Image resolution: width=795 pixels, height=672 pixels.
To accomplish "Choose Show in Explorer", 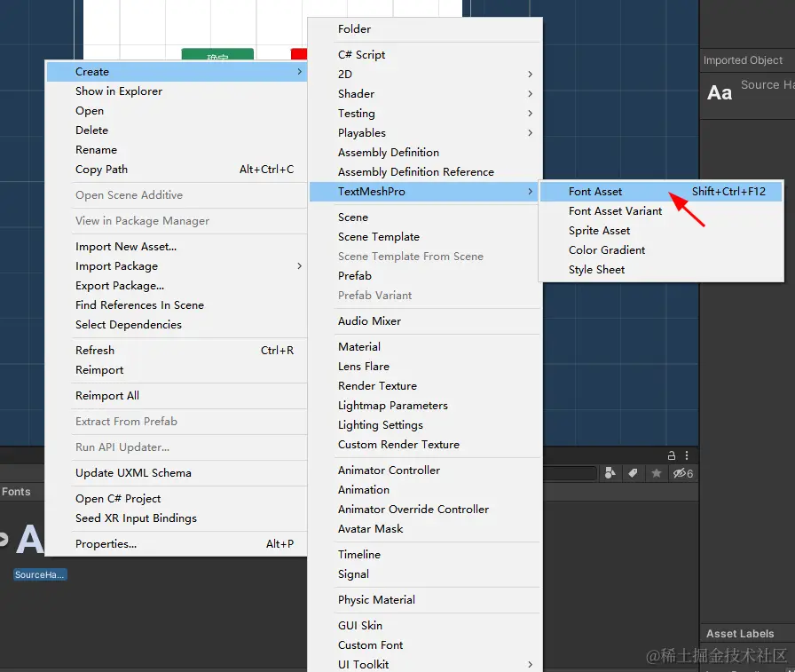I will point(177,91).
